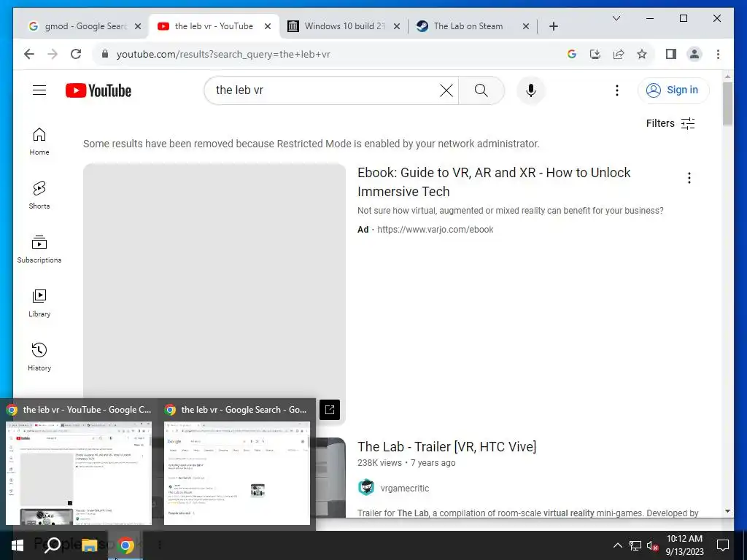
Task: Click '238K views' text under The Lab trailer
Action: (379, 463)
